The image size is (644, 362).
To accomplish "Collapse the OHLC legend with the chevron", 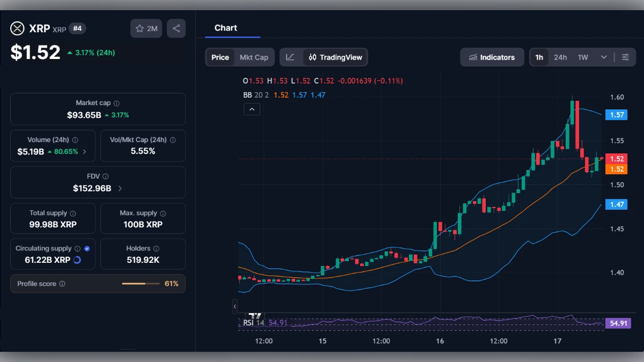I will click(252, 109).
